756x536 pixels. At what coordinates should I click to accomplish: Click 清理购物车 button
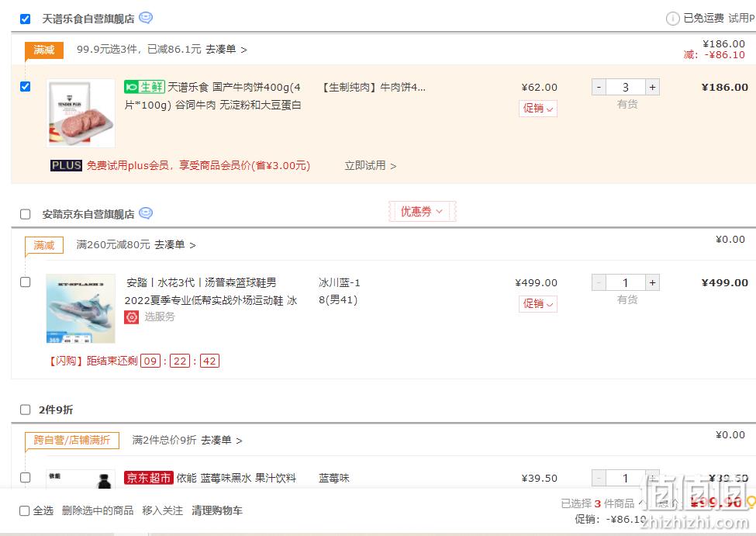217,510
